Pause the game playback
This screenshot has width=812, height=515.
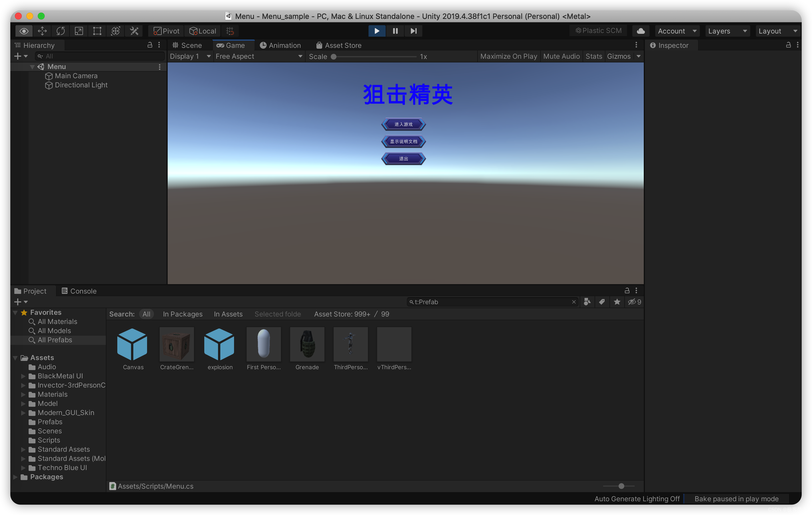(395, 31)
